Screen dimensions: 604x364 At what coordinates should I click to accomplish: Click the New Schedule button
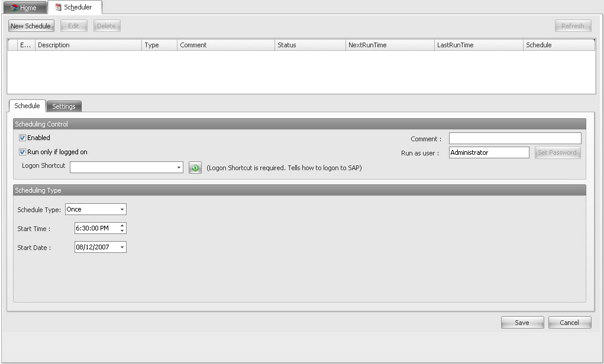31,26
